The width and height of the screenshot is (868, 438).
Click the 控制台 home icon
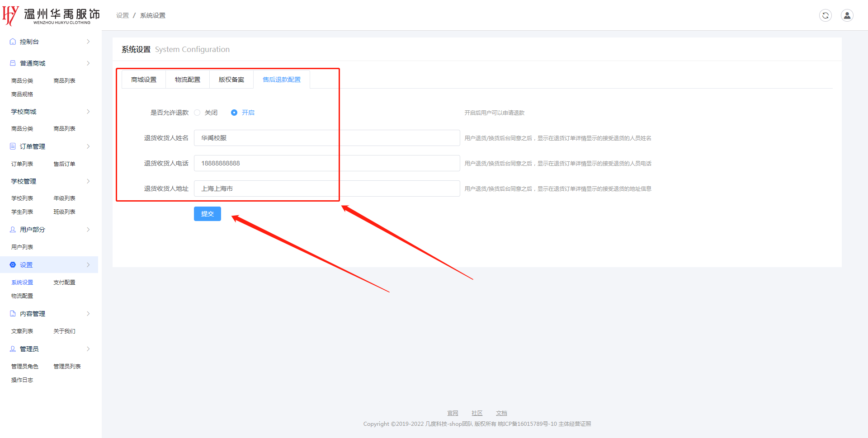point(13,42)
